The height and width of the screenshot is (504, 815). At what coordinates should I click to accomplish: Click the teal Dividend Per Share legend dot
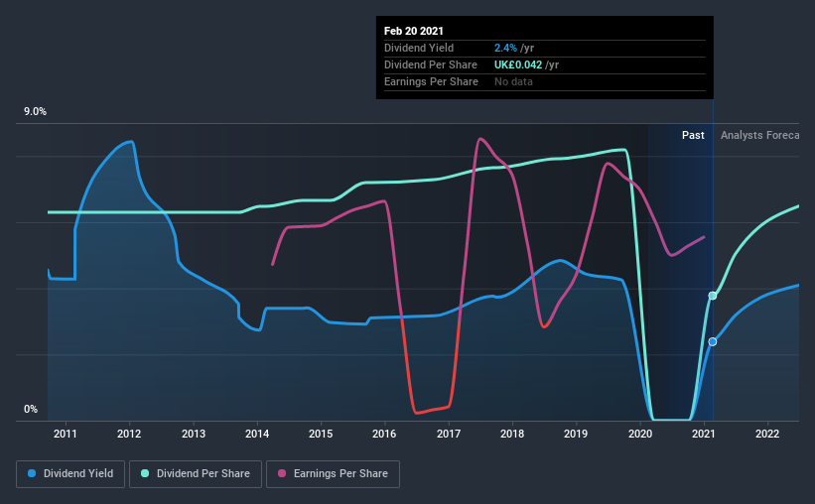(x=145, y=473)
